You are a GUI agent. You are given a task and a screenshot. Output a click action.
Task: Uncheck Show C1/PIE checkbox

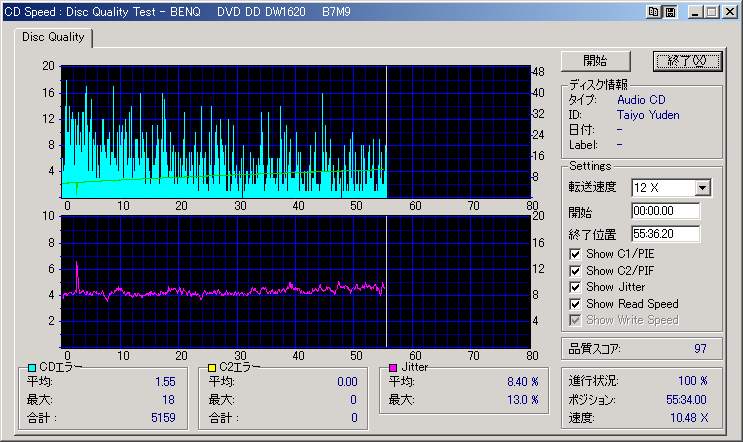pyautogui.click(x=575, y=254)
